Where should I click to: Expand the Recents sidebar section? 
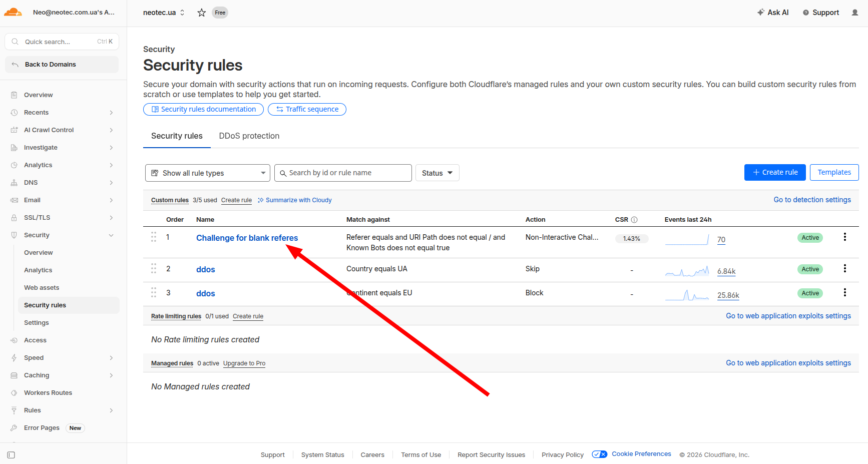coord(111,113)
